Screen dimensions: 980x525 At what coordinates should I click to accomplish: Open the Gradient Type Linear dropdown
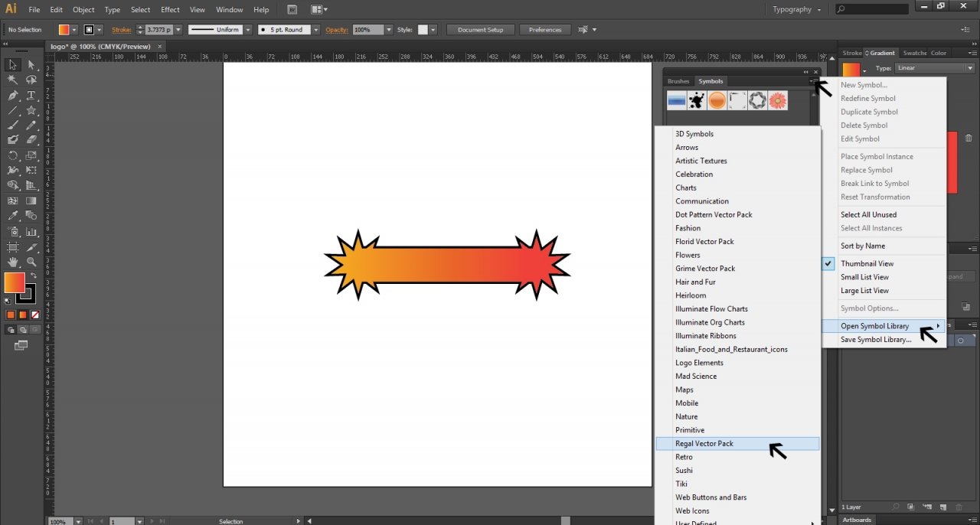[x=934, y=68]
